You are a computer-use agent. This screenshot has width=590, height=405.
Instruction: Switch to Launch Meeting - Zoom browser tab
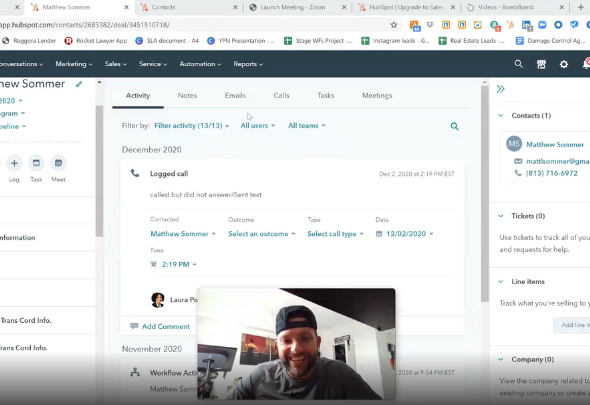tap(292, 7)
